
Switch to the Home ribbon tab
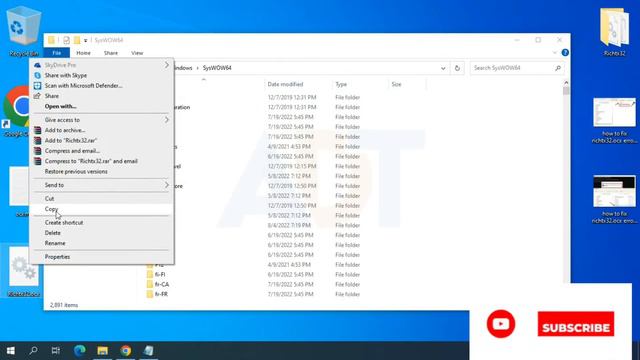(x=83, y=53)
